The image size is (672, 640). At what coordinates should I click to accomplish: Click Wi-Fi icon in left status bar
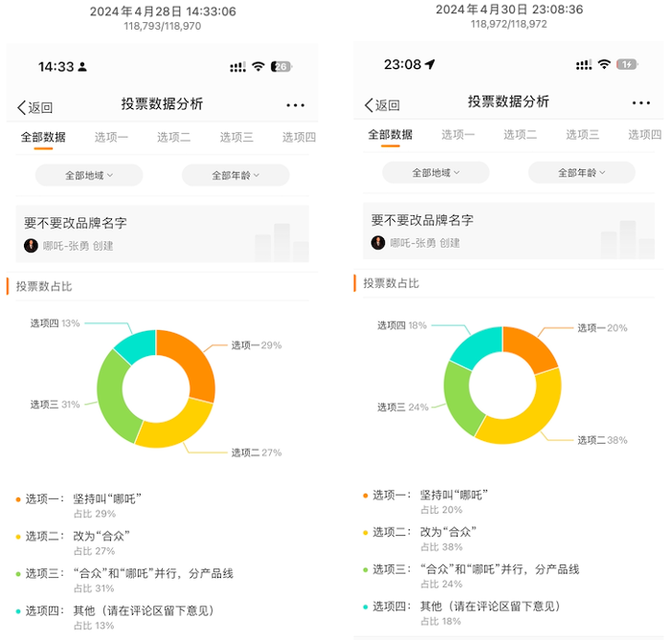[258, 66]
